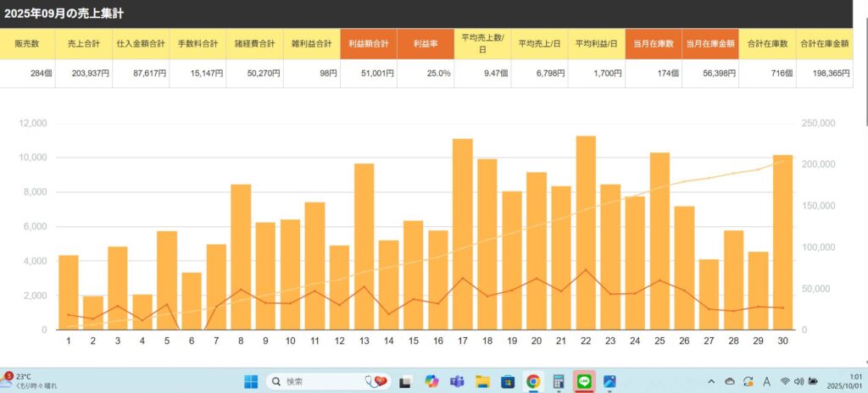This screenshot has height=393, width=868.
Task: Click the 利益額合計 column header
Action: tap(368, 44)
